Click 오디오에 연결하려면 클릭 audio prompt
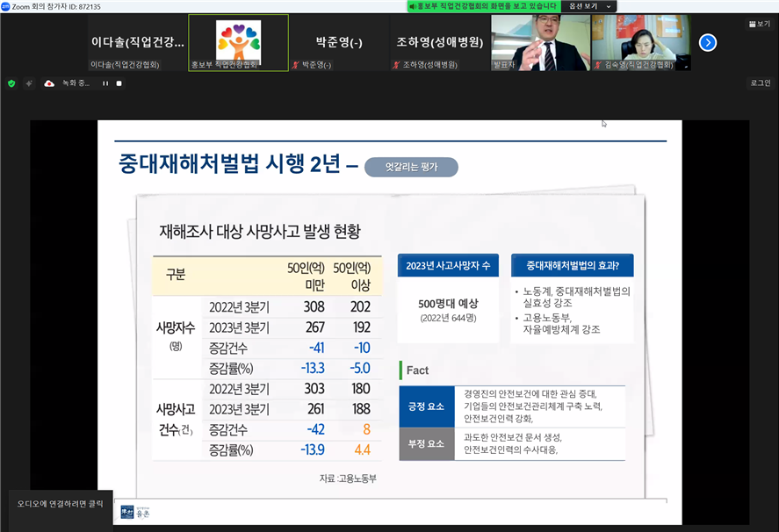 [x=60, y=504]
